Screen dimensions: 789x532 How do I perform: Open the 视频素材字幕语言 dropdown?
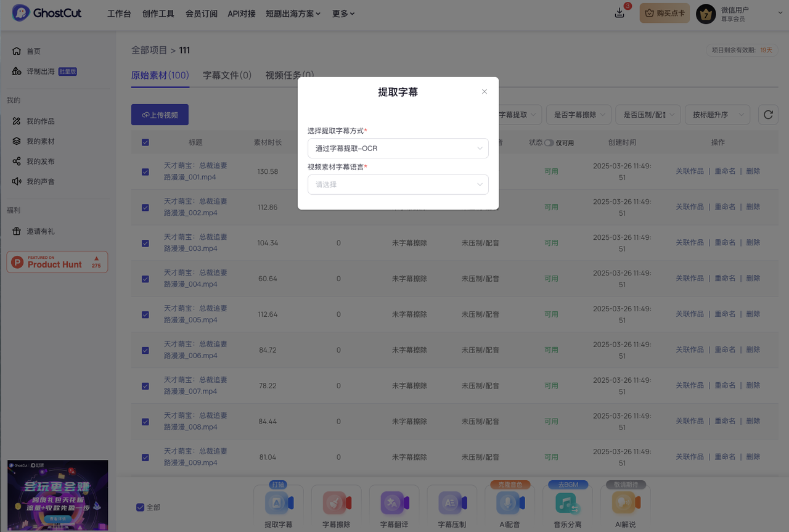tap(398, 184)
